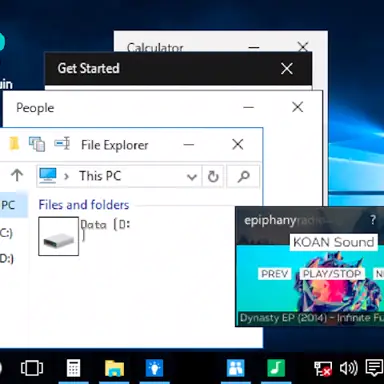Open green music note taskbar app
Screen dimensions: 384x384
click(276, 368)
